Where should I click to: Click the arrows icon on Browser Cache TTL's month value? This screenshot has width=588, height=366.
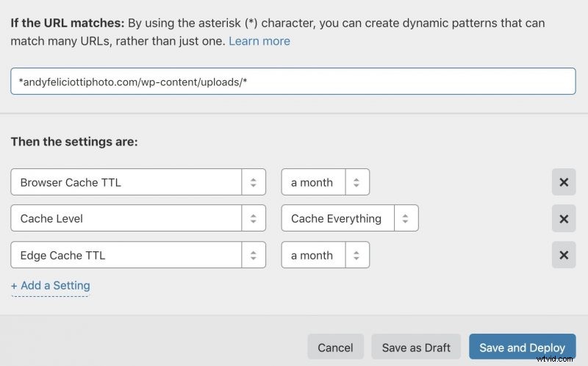click(356, 182)
